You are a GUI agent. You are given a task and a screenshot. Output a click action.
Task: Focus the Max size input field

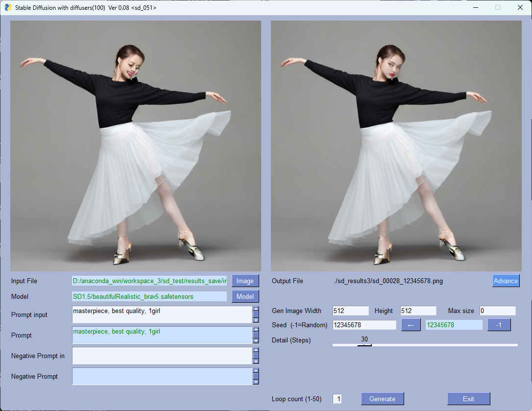coord(497,311)
